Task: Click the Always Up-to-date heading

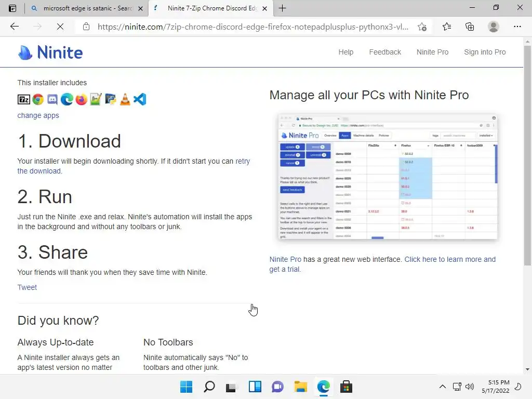Action: pyautogui.click(x=55, y=342)
